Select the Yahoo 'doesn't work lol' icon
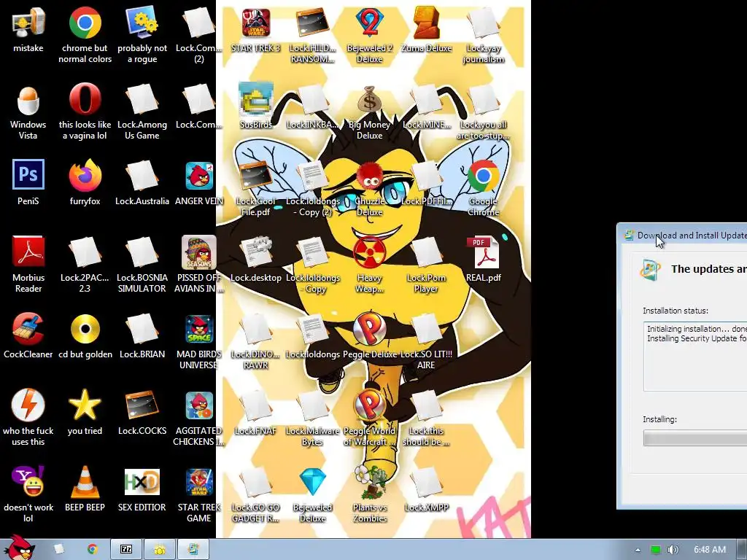Image resolution: width=747 pixels, height=560 pixels. click(x=28, y=482)
